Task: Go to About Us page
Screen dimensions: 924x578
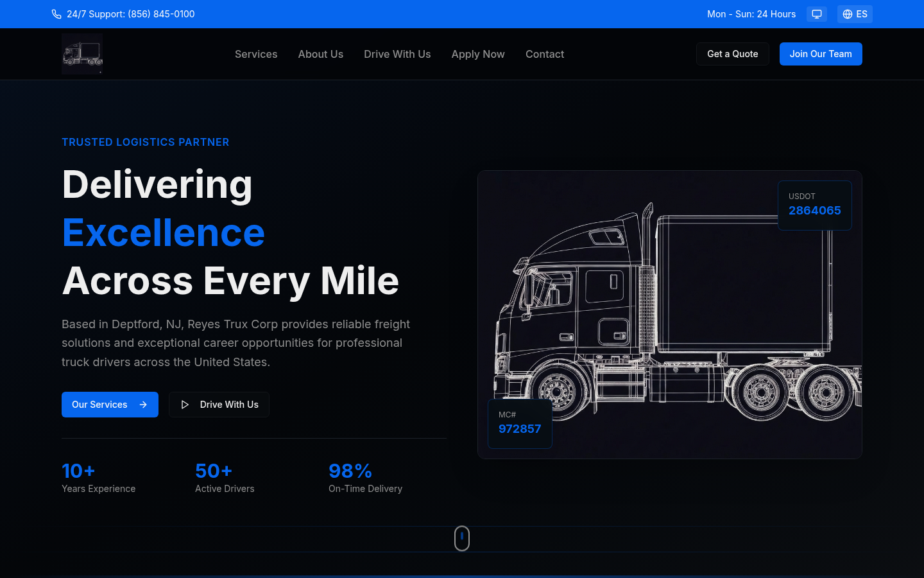Action: pos(320,54)
